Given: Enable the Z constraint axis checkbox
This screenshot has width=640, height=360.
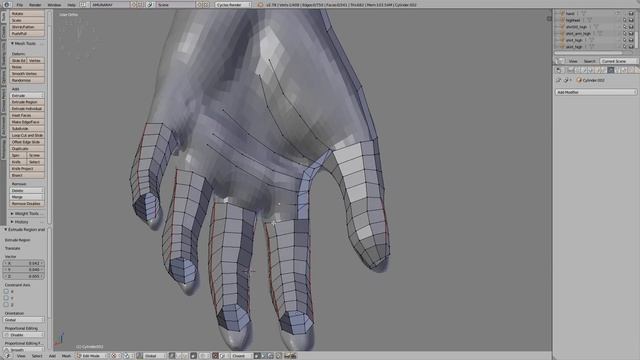Looking at the screenshot, I should [6, 304].
